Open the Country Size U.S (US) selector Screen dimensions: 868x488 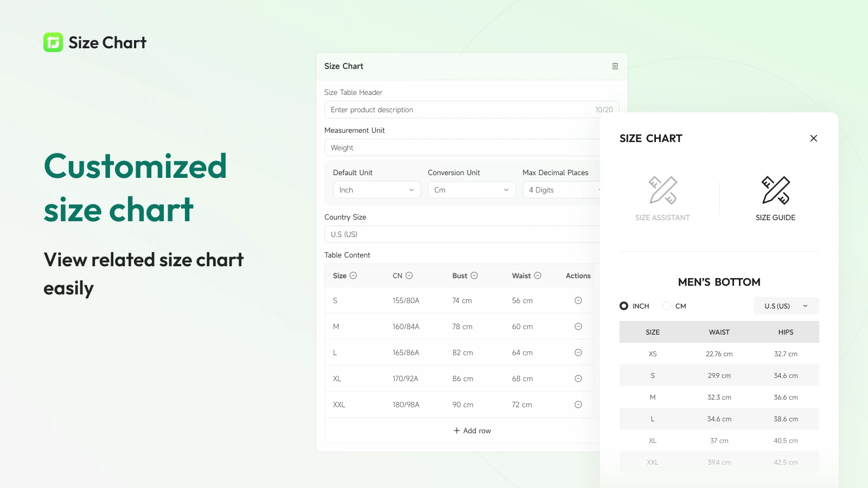pyautogui.click(x=462, y=234)
